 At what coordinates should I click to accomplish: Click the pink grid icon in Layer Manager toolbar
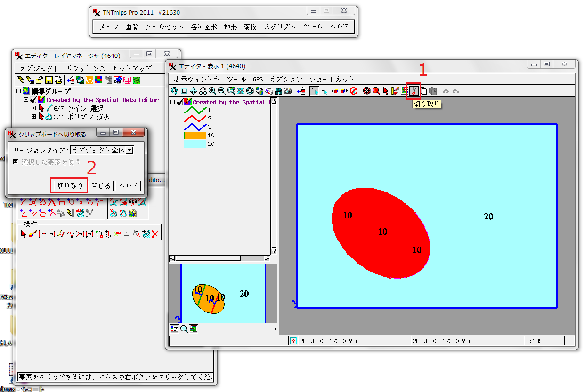pos(127,80)
